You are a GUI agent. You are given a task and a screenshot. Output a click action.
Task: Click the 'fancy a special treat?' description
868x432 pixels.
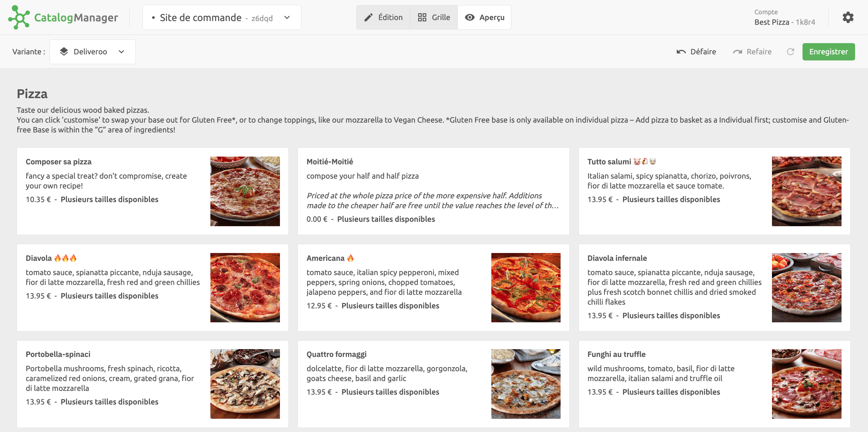click(x=106, y=181)
